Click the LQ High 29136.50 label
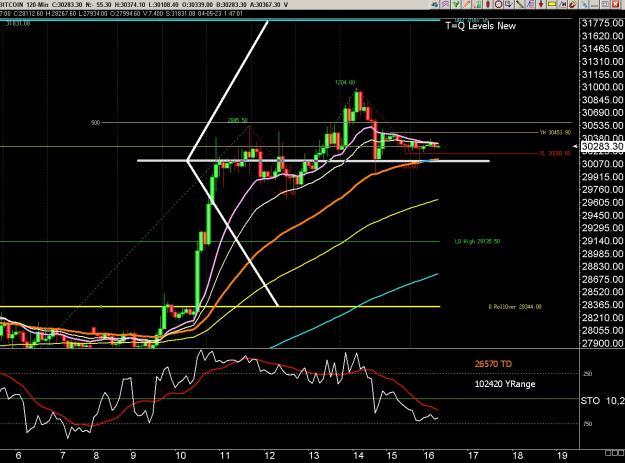625x463 pixels. pyautogui.click(x=477, y=241)
